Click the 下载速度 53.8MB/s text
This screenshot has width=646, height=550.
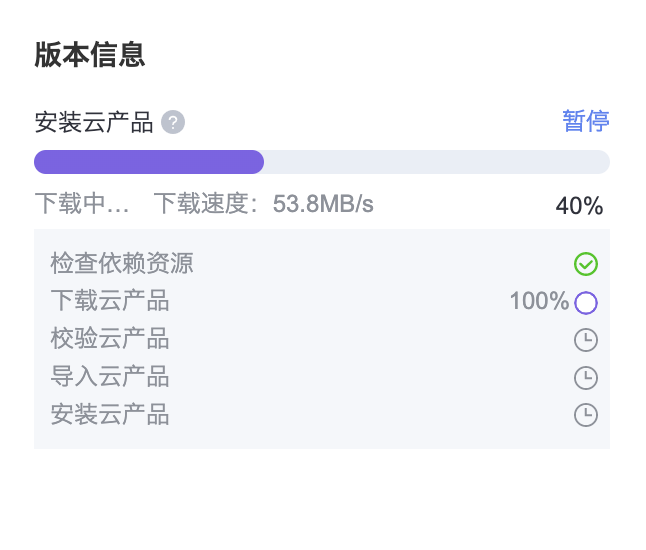pyautogui.click(x=263, y=204)
